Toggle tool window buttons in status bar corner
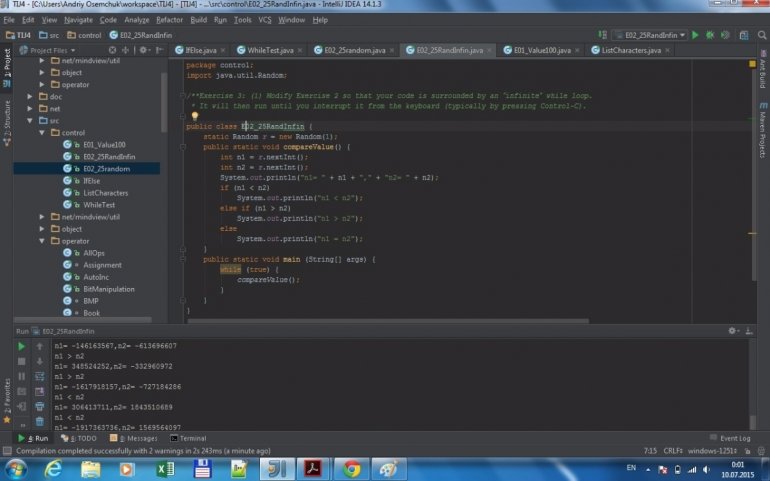The height and width of the screenshot is (481, 770). (x=7, y=451)
